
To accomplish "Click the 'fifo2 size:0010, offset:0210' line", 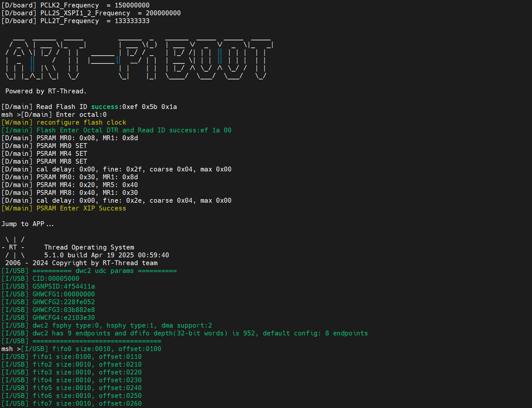I will tap(72, 364).
